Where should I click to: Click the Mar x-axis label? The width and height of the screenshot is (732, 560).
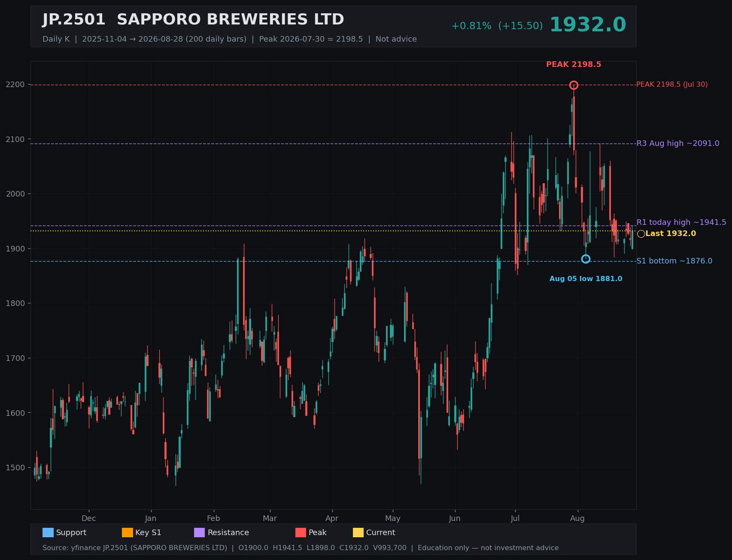tap(270, 518)
